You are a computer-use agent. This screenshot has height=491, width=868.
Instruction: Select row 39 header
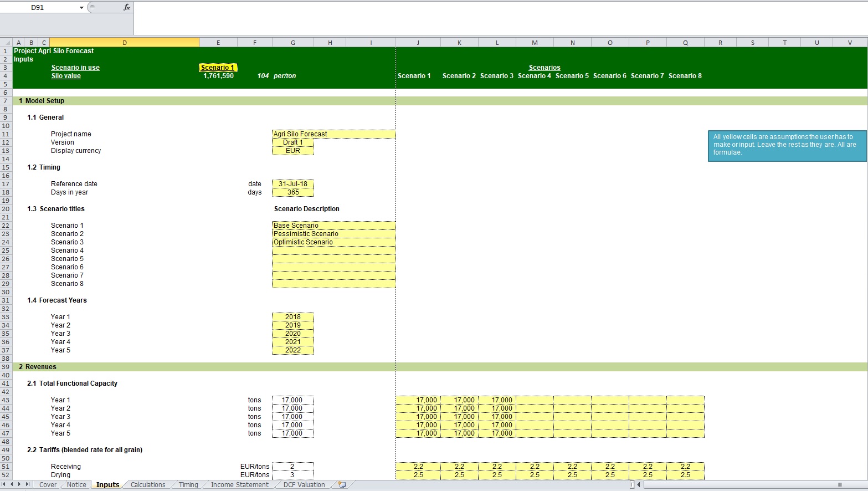pyautogui.click(x=6, y=367)
